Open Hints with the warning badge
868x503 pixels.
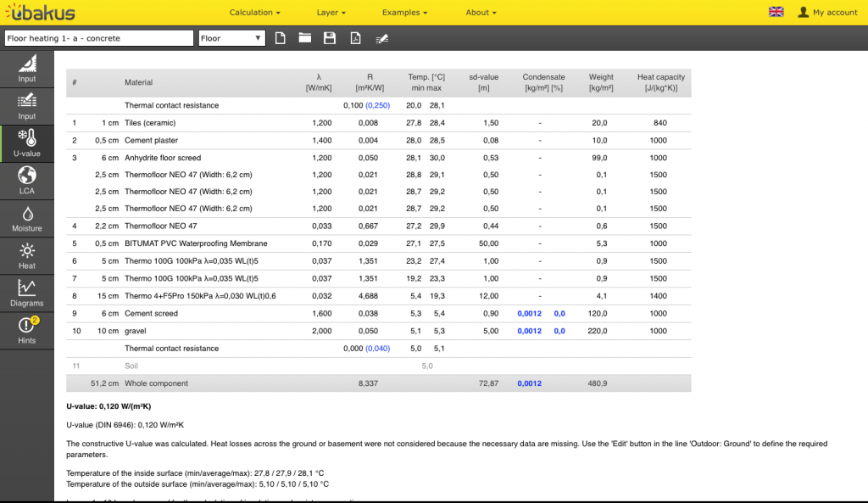[x=27, y=330]
